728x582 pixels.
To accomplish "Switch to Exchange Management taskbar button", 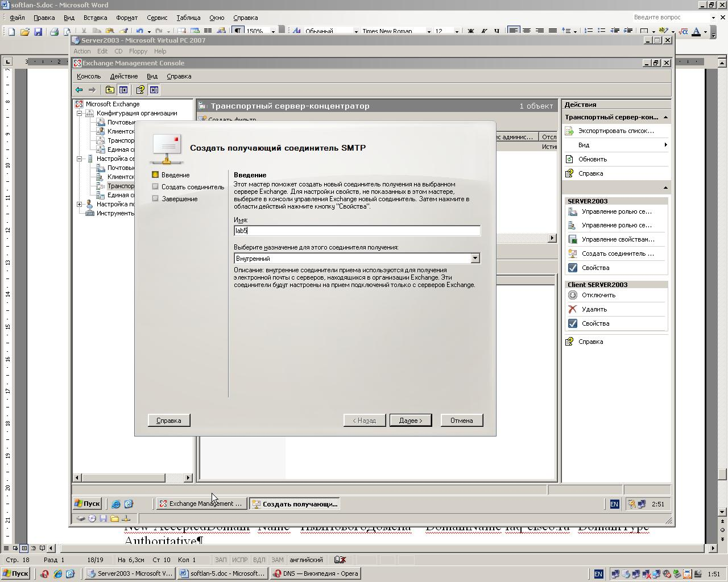I will 201,504.
